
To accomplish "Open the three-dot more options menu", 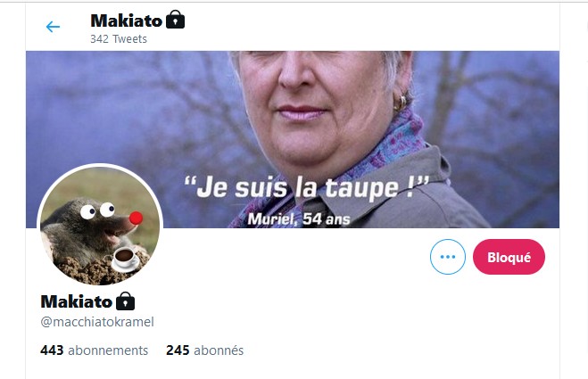I will [447, 257].
